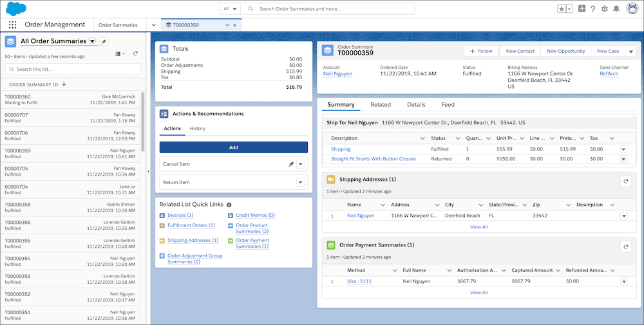The width and height of the screenshot is (644, 325).
Task: Refresh the order summaries list
Action: pyautogui.click(x=135, y=54)
